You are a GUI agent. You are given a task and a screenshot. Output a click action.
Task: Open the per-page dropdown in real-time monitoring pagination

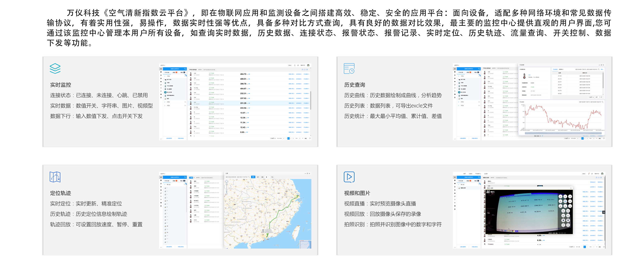tap(273, 138)
